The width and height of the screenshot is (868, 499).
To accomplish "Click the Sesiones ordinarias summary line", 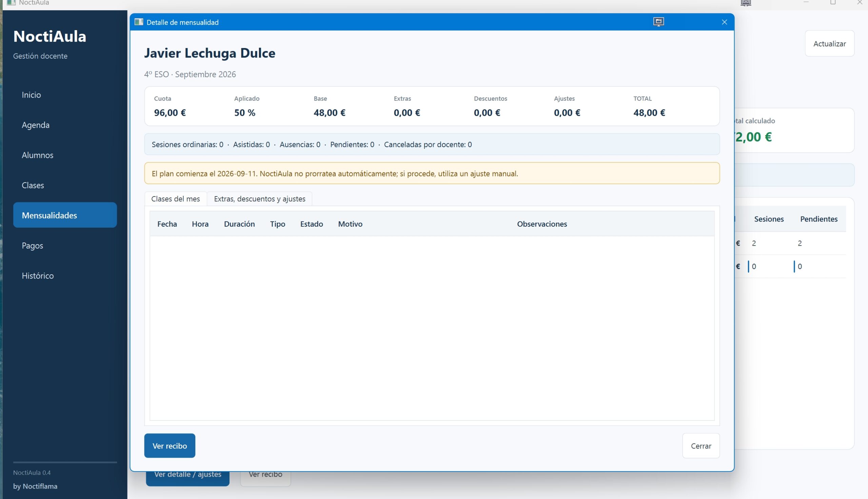I will (x=432, y=144).
